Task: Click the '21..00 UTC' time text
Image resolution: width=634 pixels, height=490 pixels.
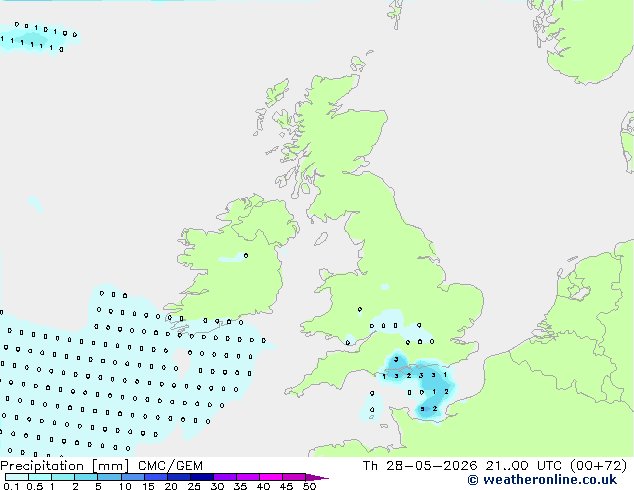Action: [x=523, y=466]
